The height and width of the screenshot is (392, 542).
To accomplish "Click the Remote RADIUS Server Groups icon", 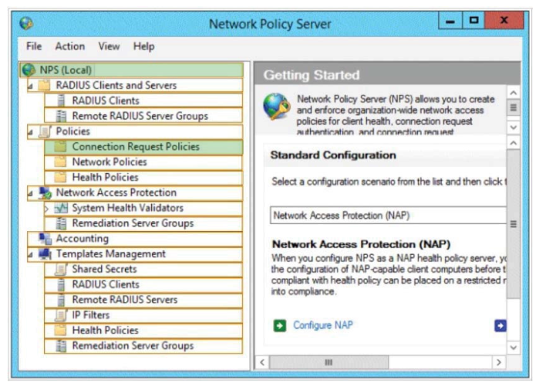I will (61, 116).
